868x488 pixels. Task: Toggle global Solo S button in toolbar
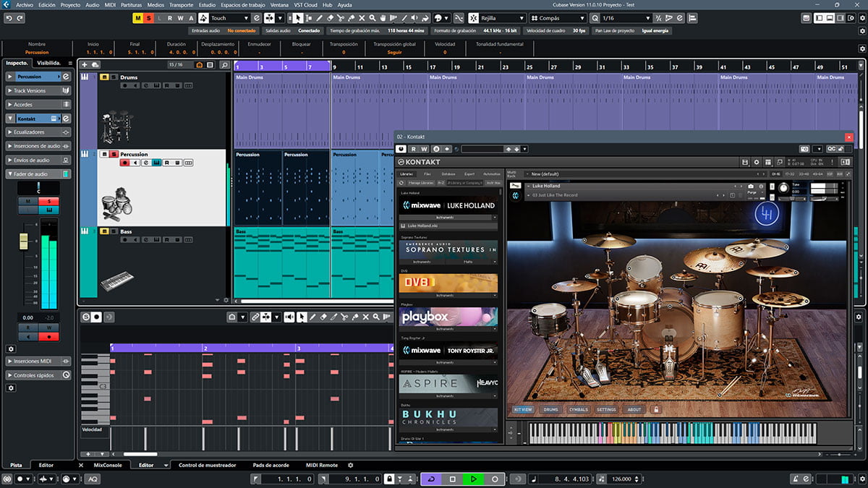pos(148,17)
